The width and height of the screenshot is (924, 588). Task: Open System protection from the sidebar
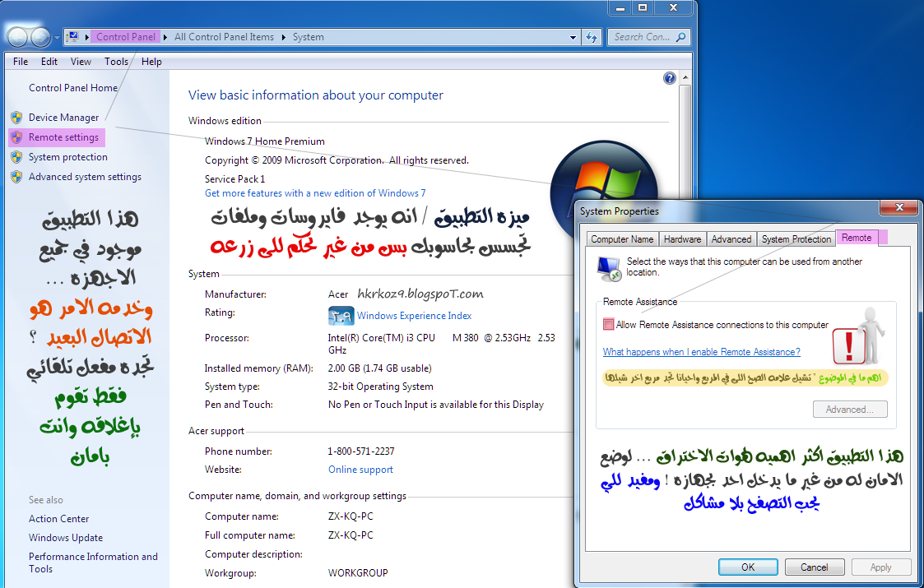point(68,157)
